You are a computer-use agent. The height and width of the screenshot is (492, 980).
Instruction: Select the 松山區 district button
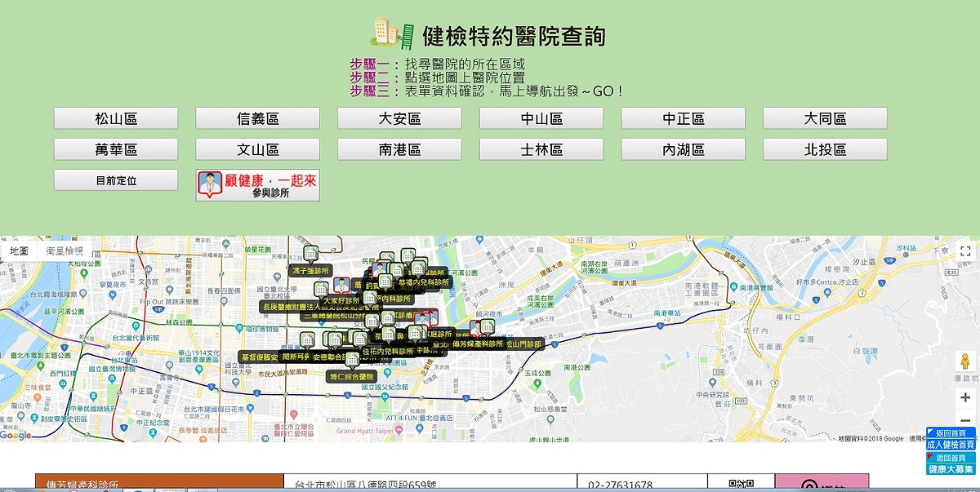coord(116,118)
